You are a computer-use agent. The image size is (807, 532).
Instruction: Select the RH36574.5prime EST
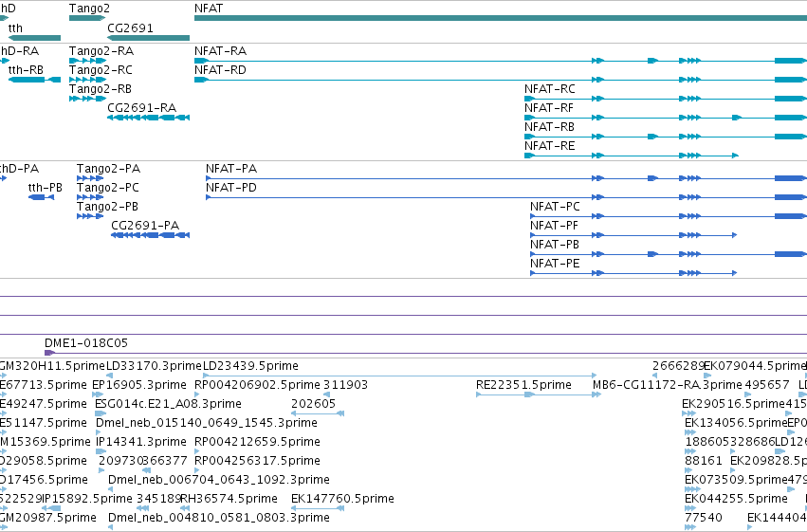click(184, 508)
